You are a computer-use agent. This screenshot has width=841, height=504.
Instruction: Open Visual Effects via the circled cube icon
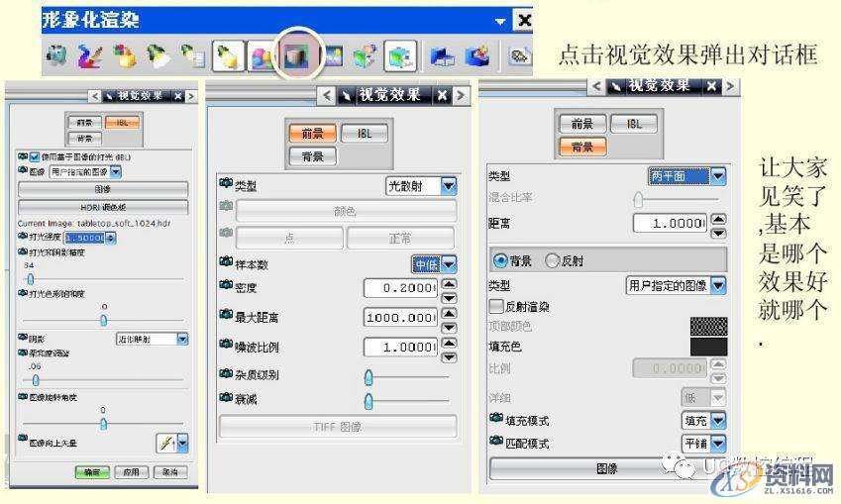coord(296,55)
